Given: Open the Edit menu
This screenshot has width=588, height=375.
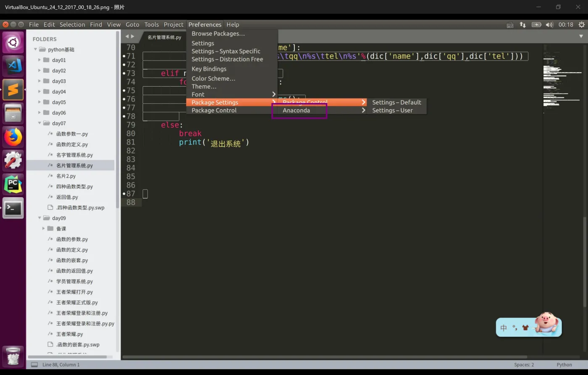Looking at the screenshot, I should click(49, 24).
